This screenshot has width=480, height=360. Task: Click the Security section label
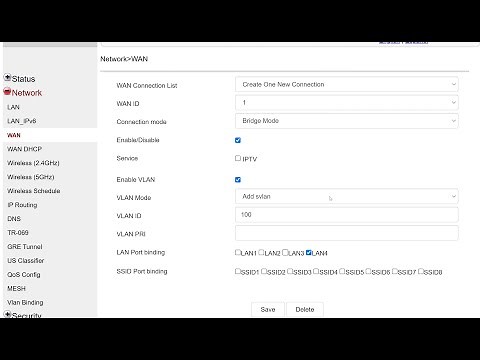coord(27,315)
